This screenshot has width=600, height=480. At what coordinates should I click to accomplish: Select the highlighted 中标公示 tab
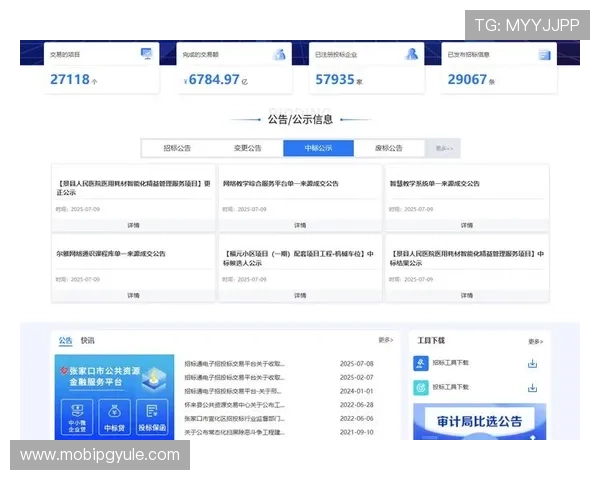(318, 148)
